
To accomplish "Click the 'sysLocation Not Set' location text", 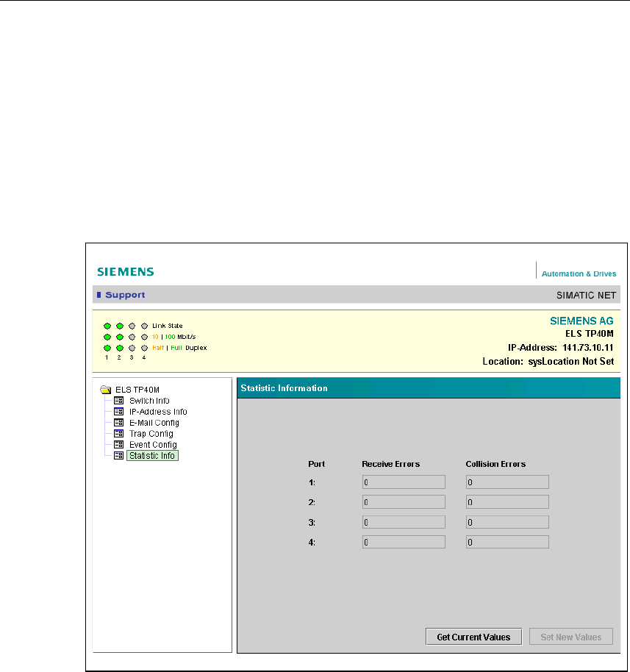I will pyautogui.click(x=571, y=361).
